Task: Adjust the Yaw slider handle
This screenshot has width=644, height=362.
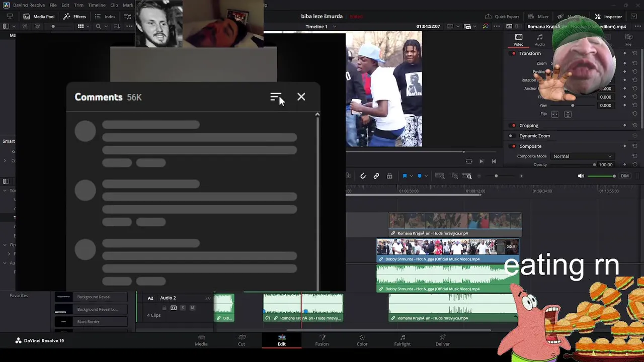Action: click(x=573, y=106)
